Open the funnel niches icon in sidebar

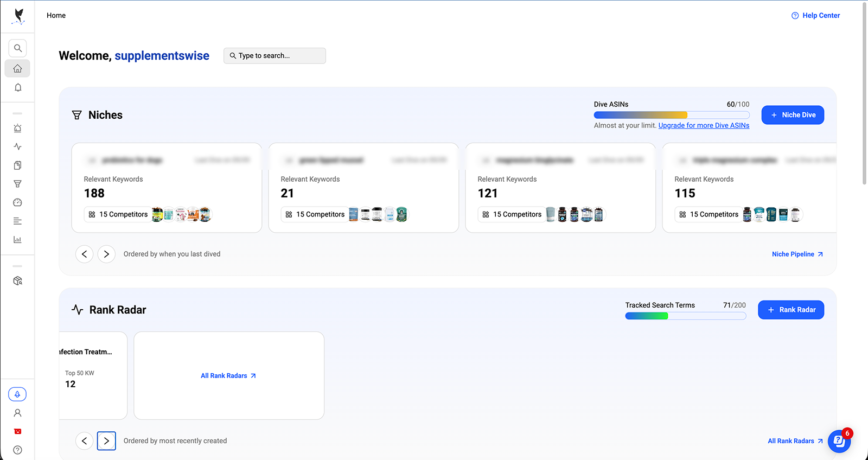click(17, 184)
